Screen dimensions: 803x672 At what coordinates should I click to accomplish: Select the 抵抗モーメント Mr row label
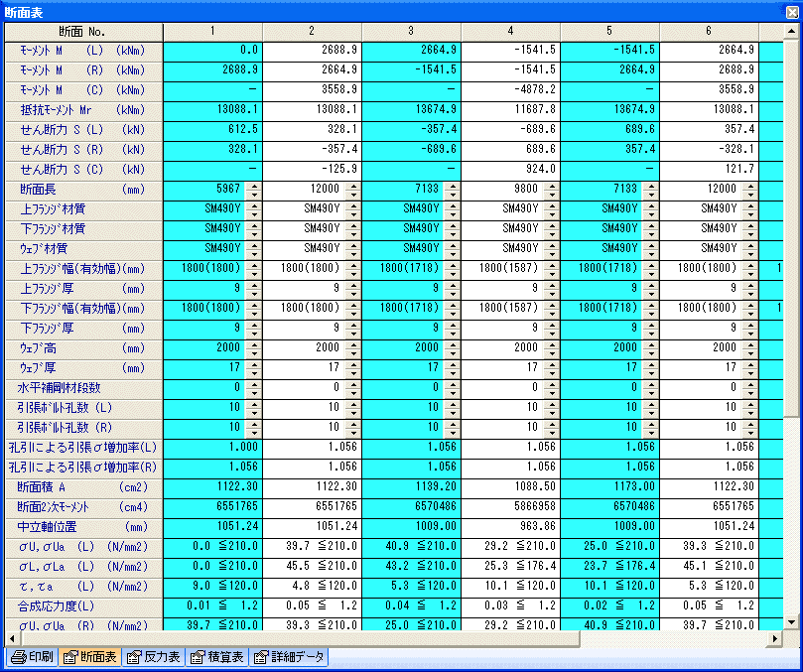[x=84, y=110]
